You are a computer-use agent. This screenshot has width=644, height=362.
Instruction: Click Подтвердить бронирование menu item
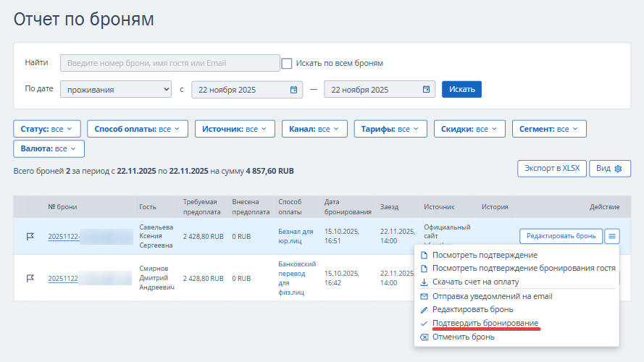pos(485,323)
